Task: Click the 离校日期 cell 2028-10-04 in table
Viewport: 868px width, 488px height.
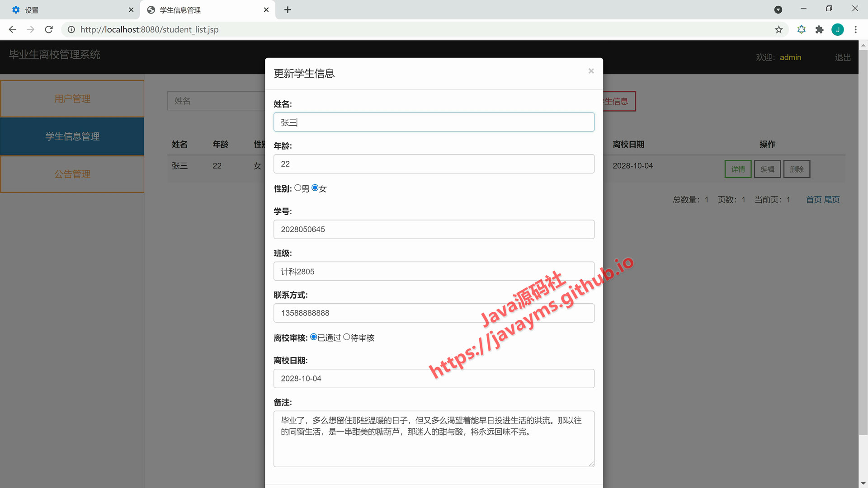Action: coord(632,166)
